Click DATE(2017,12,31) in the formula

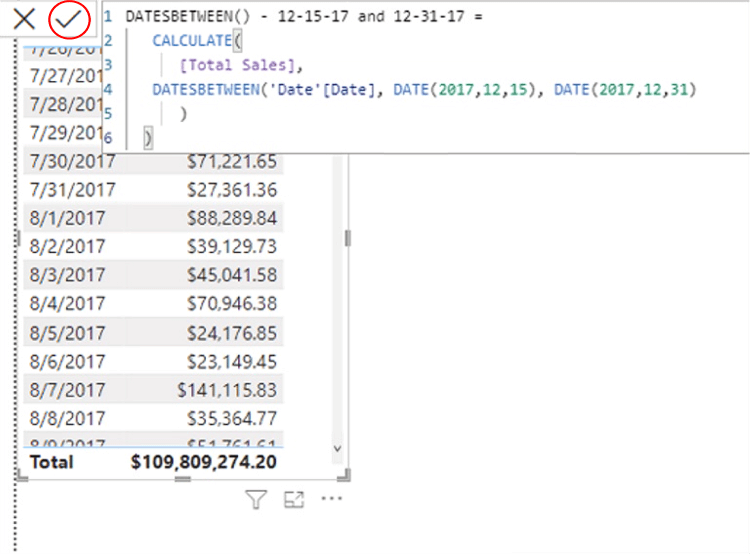tap(625, 89)
